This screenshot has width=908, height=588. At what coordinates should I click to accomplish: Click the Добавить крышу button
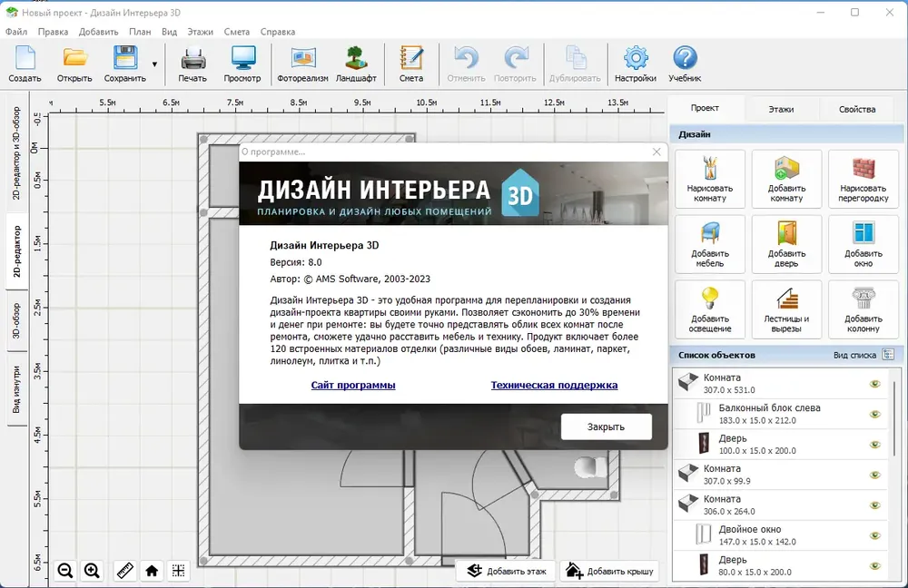610,572
